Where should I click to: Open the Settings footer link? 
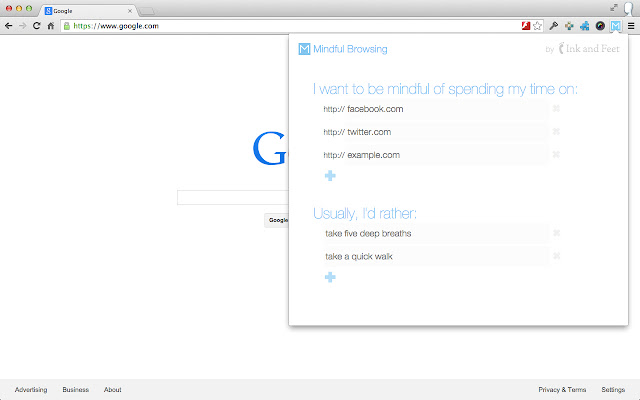613,389
